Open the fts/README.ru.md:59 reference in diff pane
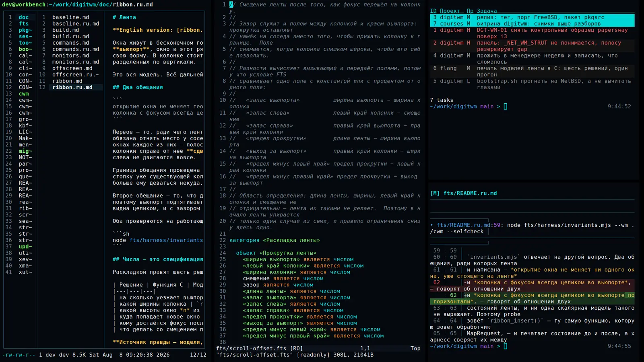This screenshot has width=644, height=362. point(465,225)
